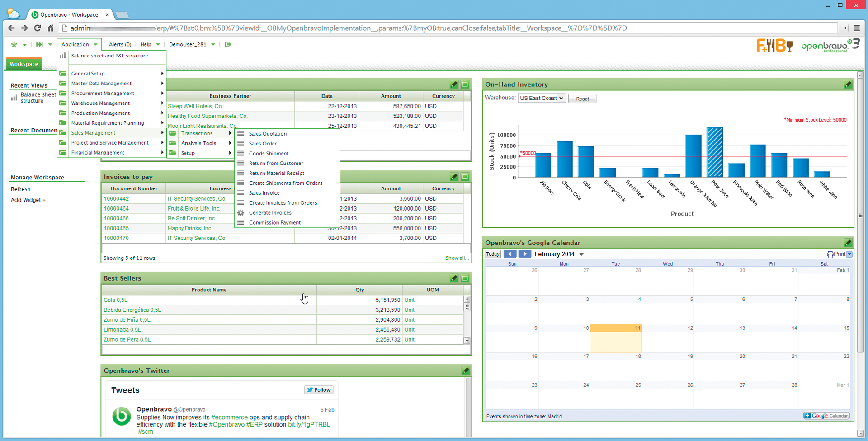Select Sales Order from Transactions menu
The width and height of the screenshot is (868, 441).
(264, 143)
